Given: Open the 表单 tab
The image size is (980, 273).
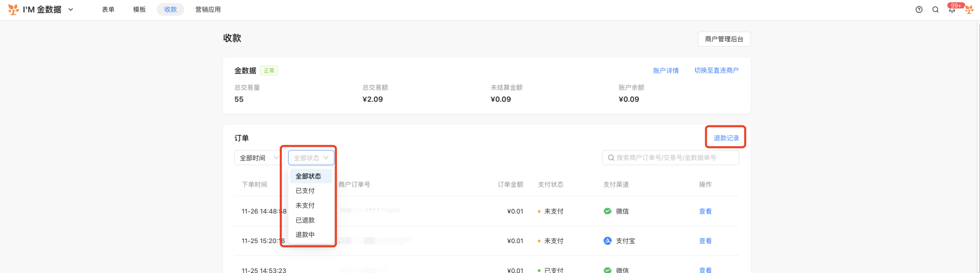Looking at the screenshot, I should [108, 9].
